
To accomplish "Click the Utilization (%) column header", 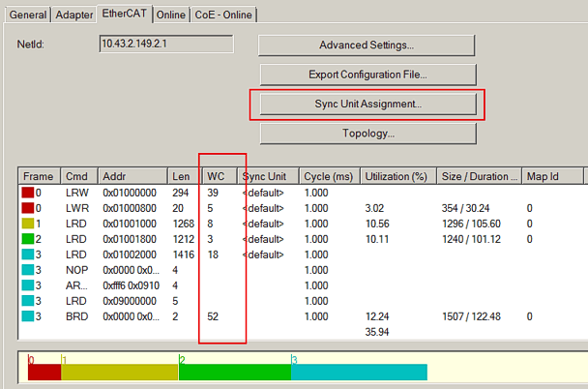I will [398, 176].
